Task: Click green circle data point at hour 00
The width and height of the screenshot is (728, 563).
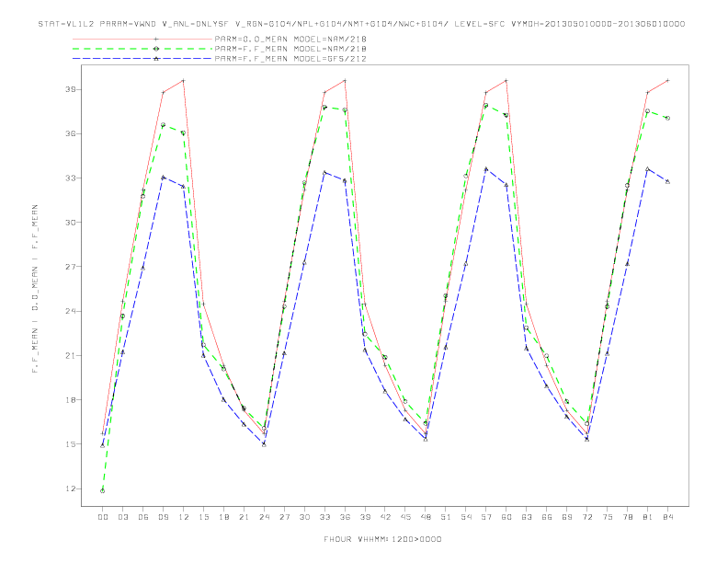Action: 103,491
